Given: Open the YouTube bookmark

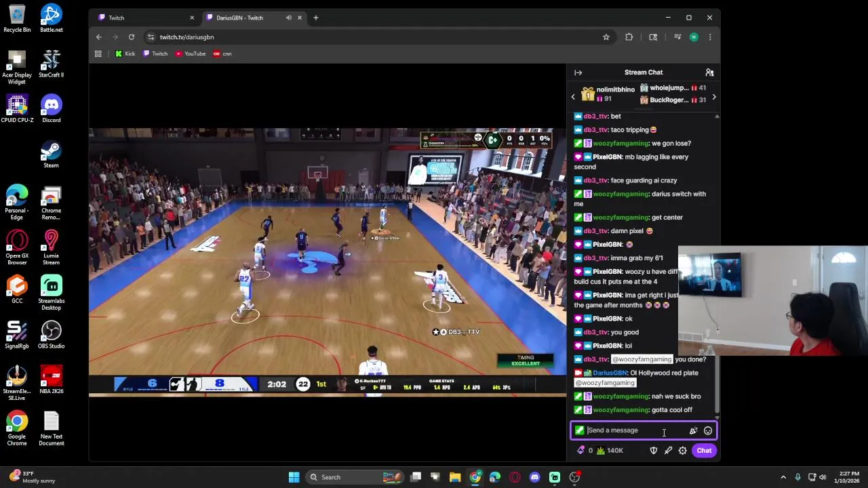Looking at the screenshot, I should 191,54.
